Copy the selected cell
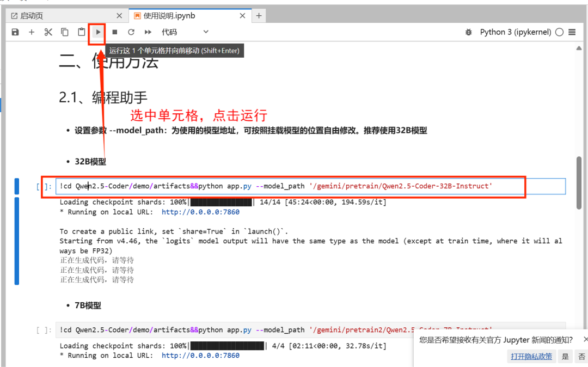588x367 pixels. coord(64,32)
